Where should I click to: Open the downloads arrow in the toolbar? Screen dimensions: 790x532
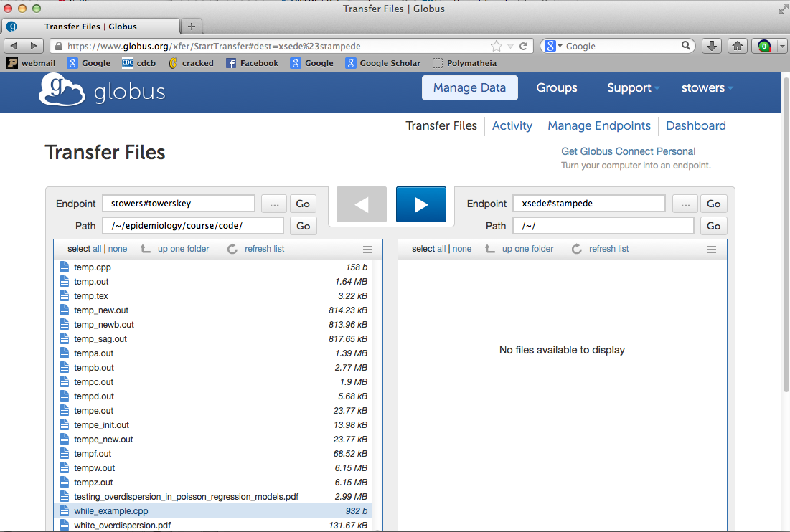tap(711, 46)
